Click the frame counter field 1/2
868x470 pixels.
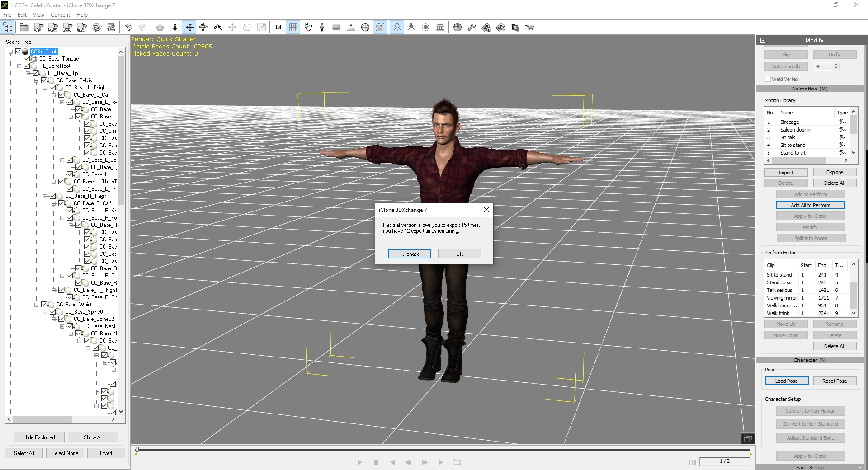[x=725, y=461]
